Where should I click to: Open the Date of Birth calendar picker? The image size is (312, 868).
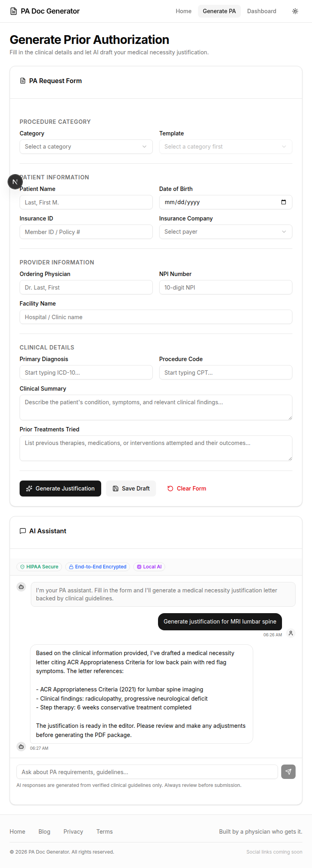284,202
